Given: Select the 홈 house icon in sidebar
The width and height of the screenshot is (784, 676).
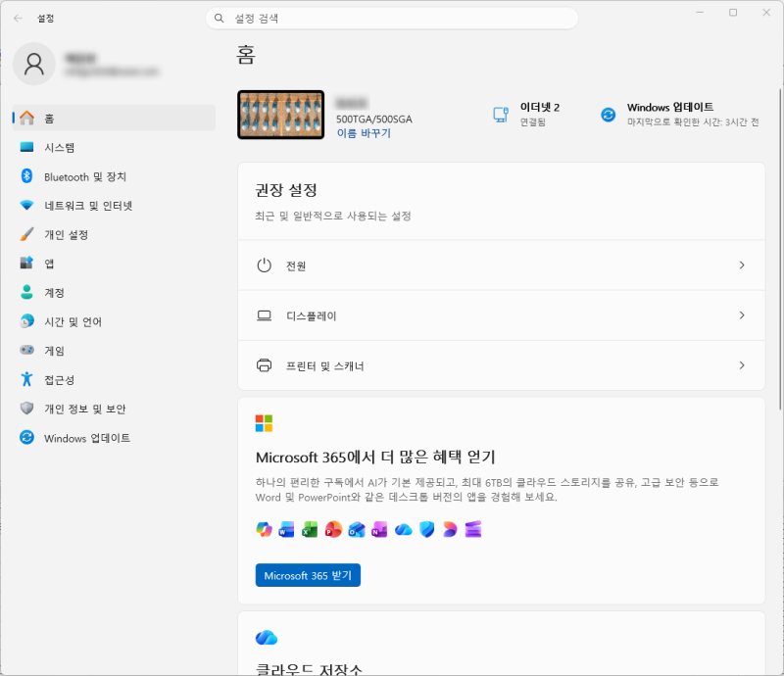Looking at the screenshot, I should pos(27,118).
